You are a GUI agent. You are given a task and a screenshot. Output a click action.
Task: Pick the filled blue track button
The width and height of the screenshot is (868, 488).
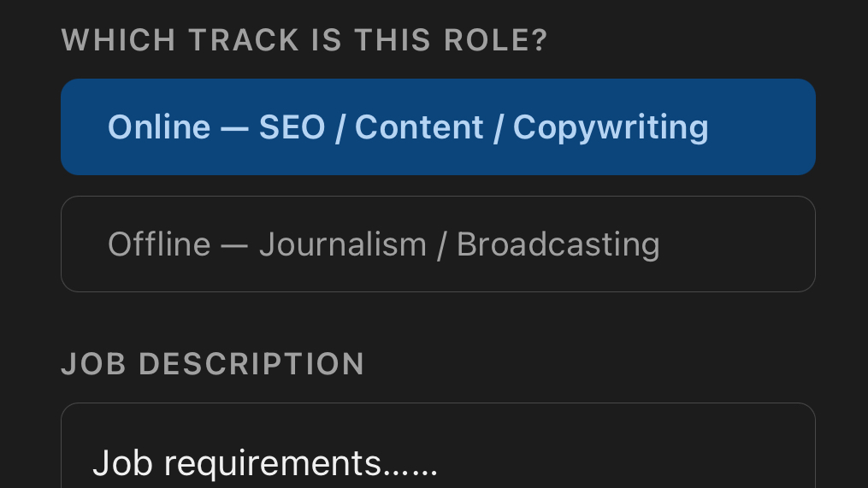(x=438, y=126)
